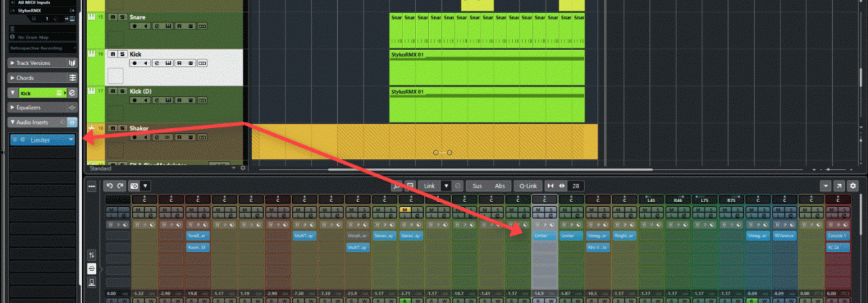Open the MixConsole channel list icon

click(409, 186)
